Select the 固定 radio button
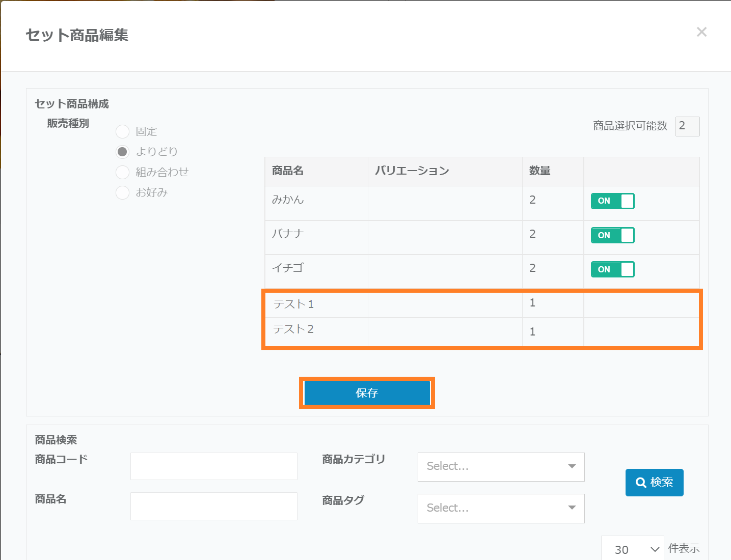Image resolution: width=731 pixels, height=560 pixels. coord(123,132)
